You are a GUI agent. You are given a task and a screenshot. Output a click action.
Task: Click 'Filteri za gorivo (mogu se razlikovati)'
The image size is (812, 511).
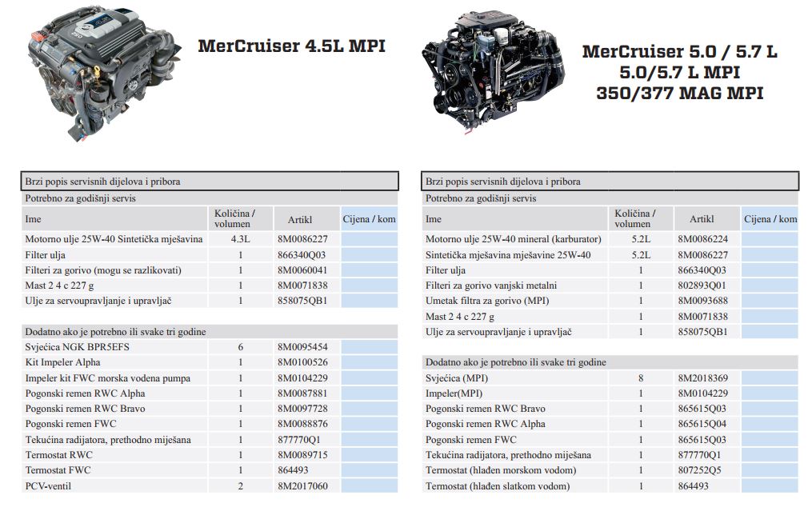[x=103, y=270]
